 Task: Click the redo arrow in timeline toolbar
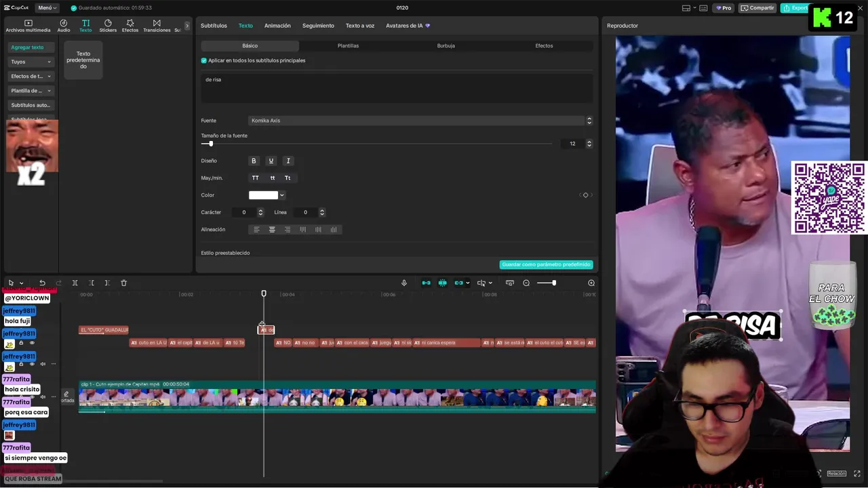[58, 283]
